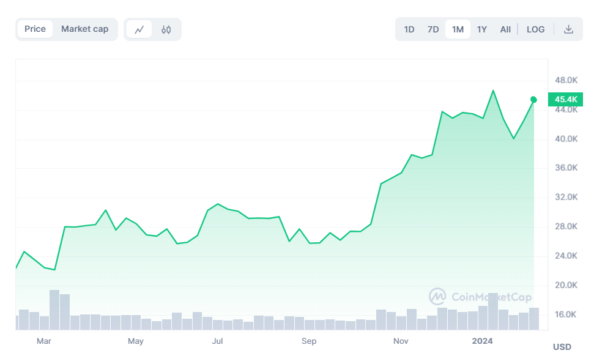Click the Jul label on time axis
594x364 pixels.
click(217, 341)
